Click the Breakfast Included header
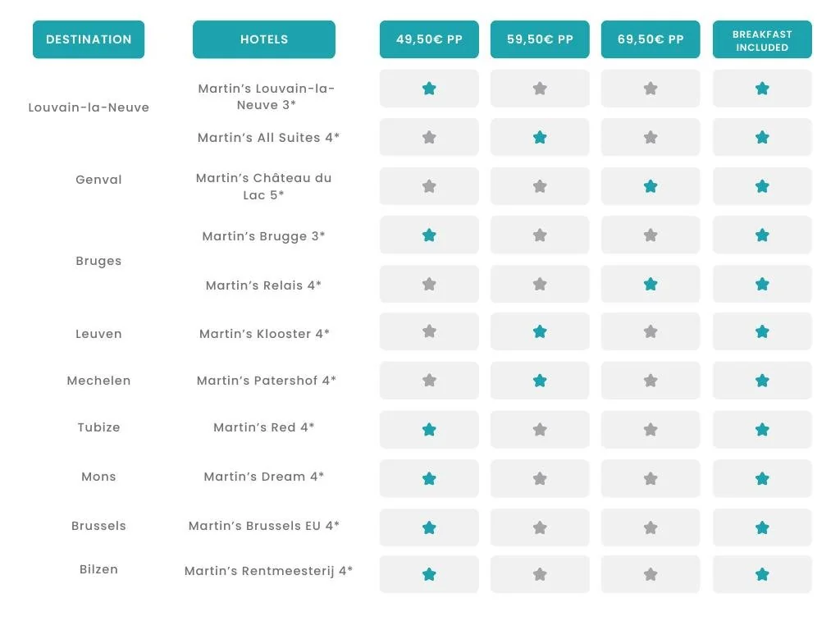840x630 pixels. (x=762, y=40)
